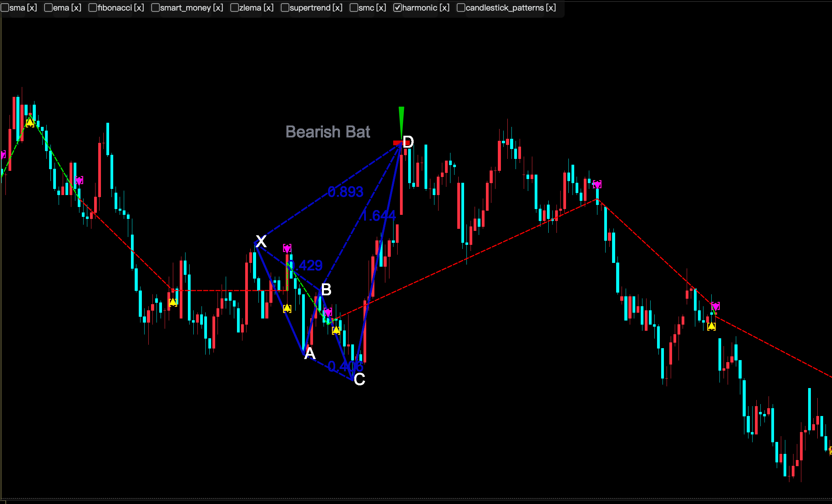
Task: Enable the ema indicator checkbox
Action: click(x=48, y=8)
